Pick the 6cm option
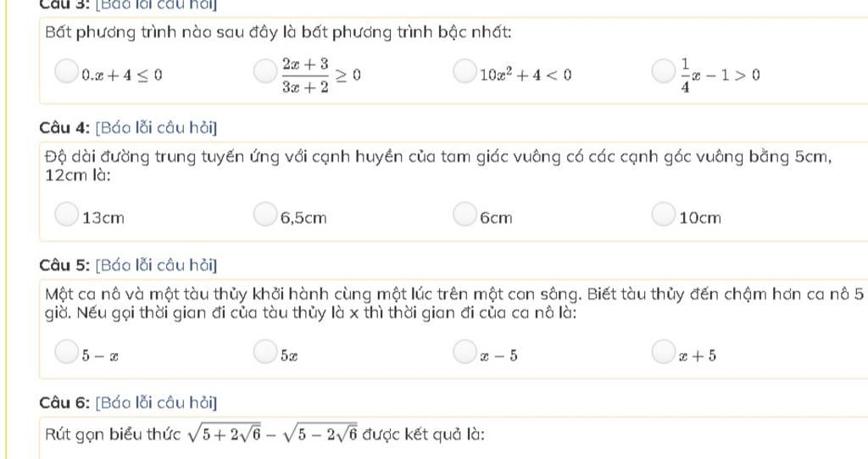Screen dimensions: 868x459 465,214
